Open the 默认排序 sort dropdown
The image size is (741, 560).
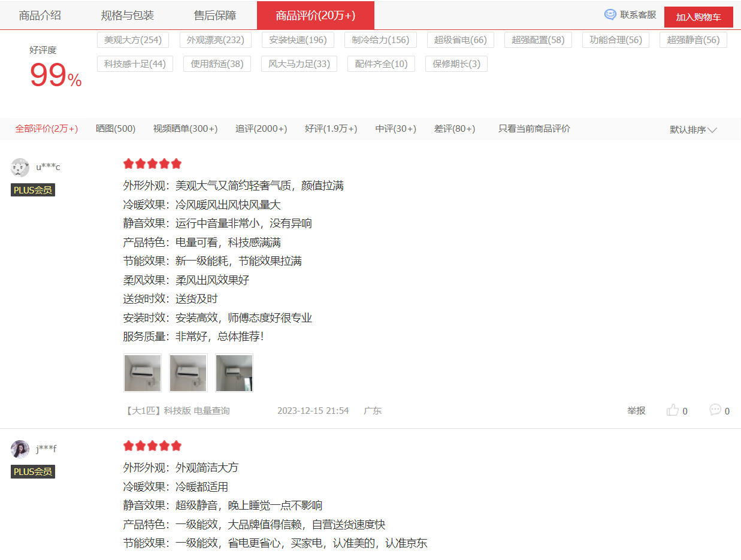click(x=693, y=129)
